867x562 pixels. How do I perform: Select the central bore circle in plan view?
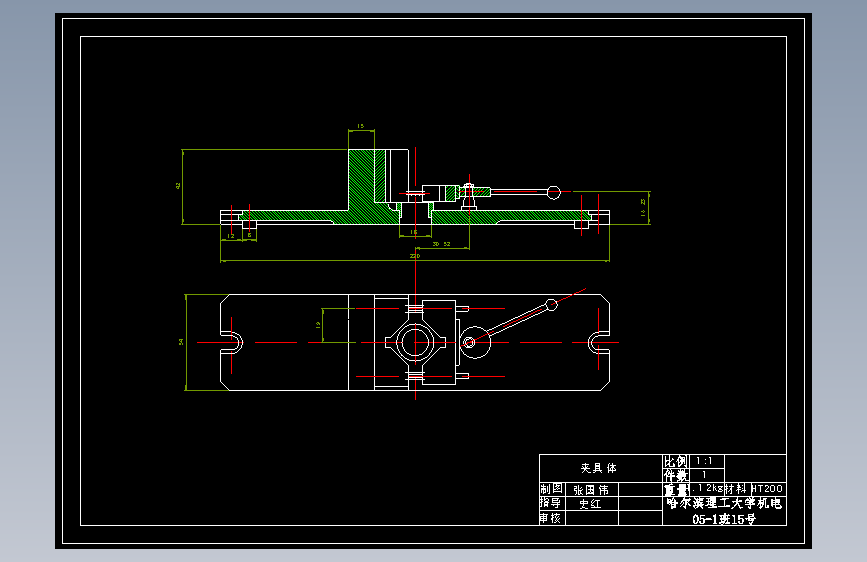pos(415,342)
